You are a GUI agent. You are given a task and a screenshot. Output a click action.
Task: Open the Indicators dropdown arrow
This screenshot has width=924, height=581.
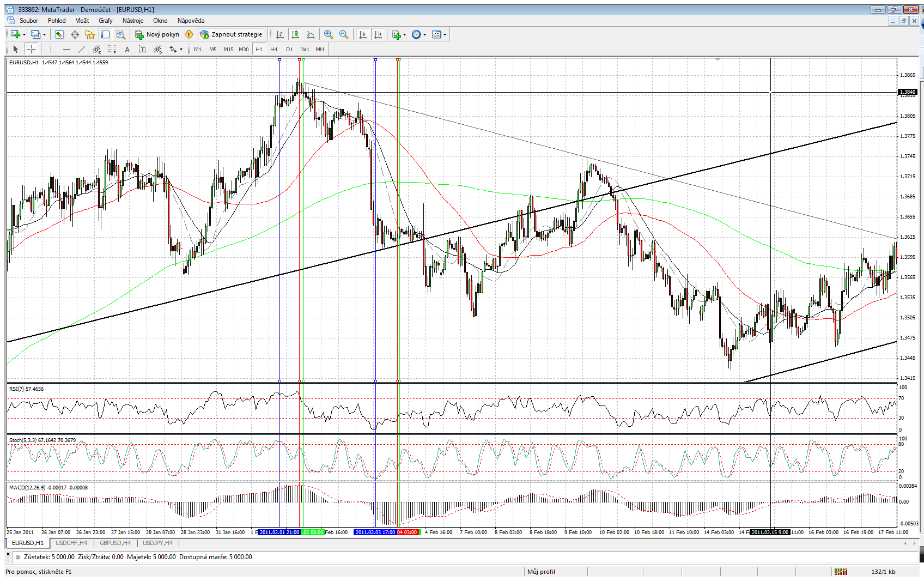(405, 35)
